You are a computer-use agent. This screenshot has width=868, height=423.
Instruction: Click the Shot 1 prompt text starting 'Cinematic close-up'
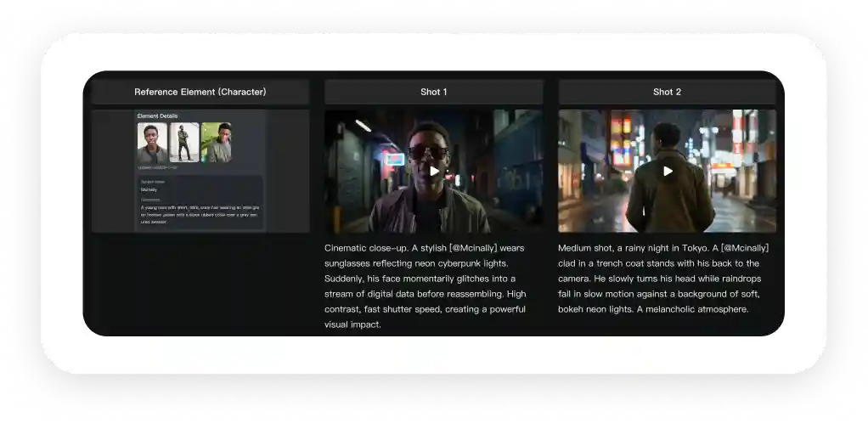tap(426, 286)
